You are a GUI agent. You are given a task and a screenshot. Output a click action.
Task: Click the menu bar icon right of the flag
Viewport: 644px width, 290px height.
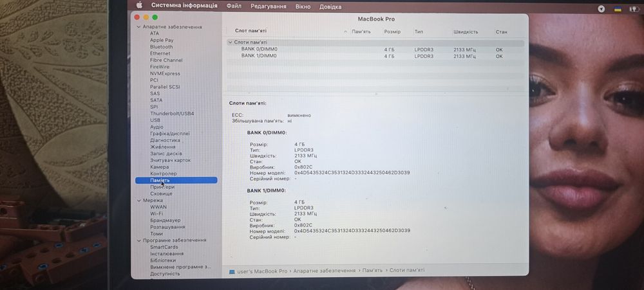click(x=634, y=9)
